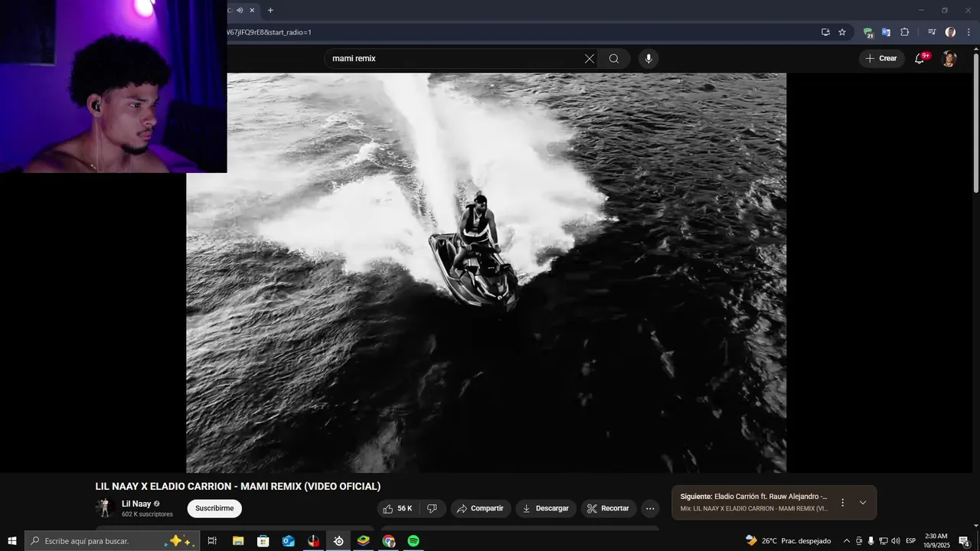Viewport: 980px width, 551px height.
Task: Open BlueStacks from taskbar
Action: (x=364, y=541)
